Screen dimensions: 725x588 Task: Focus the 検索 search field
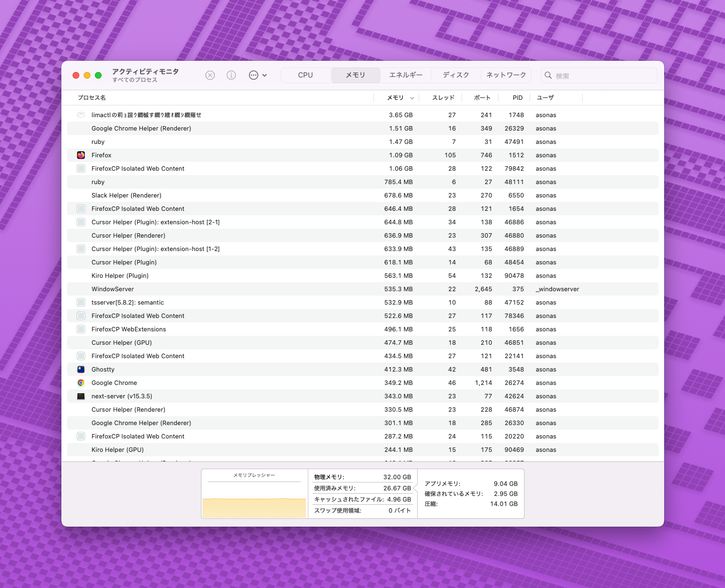pyautogui.click(x=599, y=75)
